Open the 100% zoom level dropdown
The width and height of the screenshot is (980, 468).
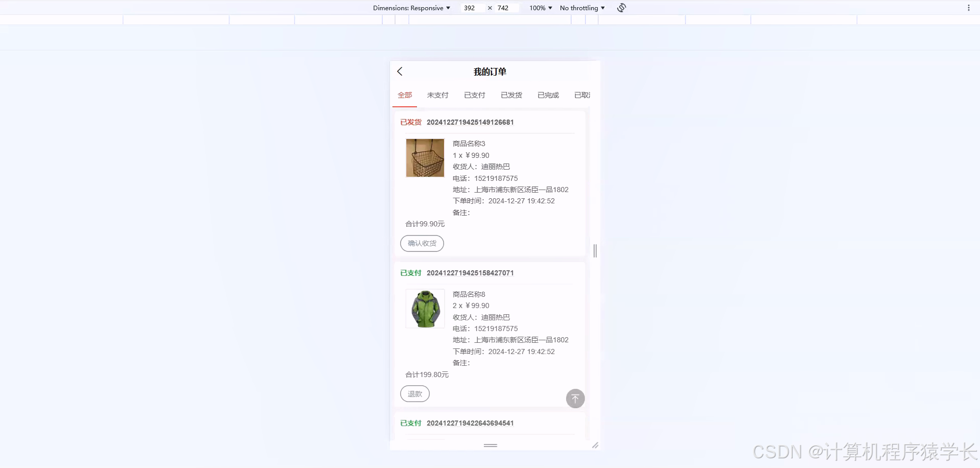coord(540,8)
